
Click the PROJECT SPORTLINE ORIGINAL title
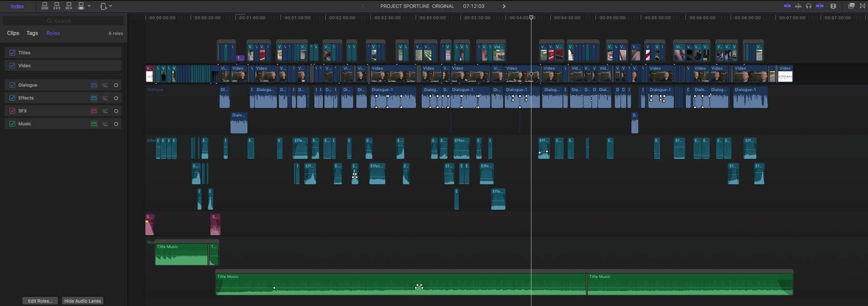tap(417, 6)
